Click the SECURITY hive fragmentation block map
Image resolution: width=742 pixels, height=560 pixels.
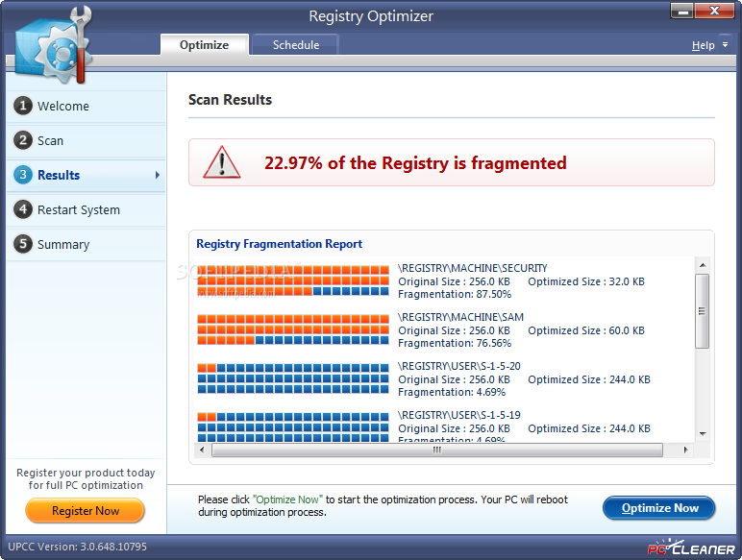(293, 280)
